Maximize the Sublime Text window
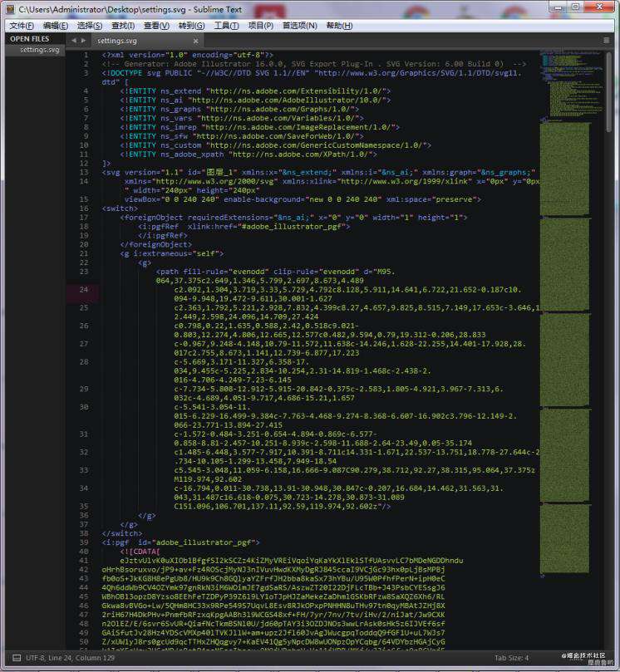620x672 pixels. 576,7
